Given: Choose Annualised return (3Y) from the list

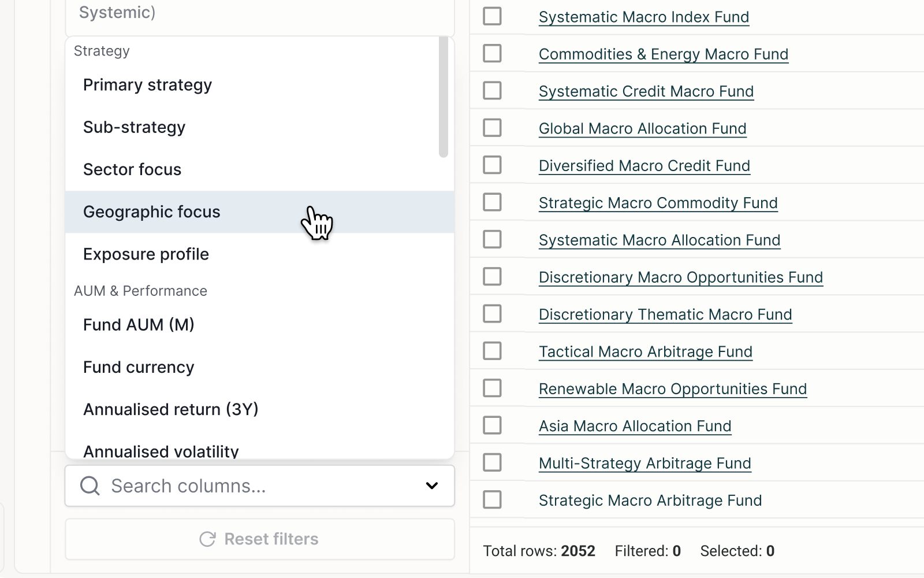Looking at the screenshot, I should (x=170, y=409).
